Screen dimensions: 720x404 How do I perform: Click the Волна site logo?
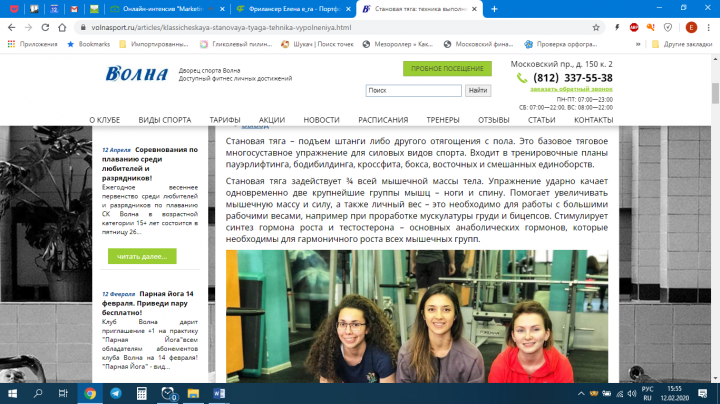click(137, 73)
